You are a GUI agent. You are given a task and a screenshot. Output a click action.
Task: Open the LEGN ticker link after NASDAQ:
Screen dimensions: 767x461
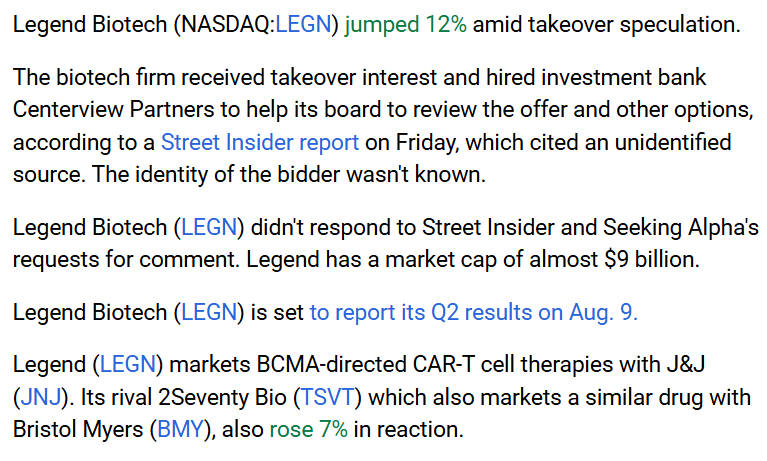click(303, 24)
